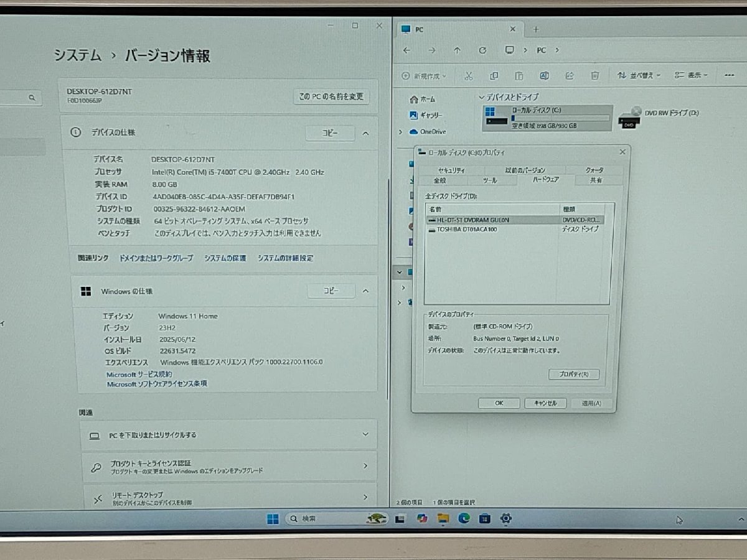Click the search magnifier in Settings sidebar
The width and height of the screenshot is (747, 560).
(32, 98)
